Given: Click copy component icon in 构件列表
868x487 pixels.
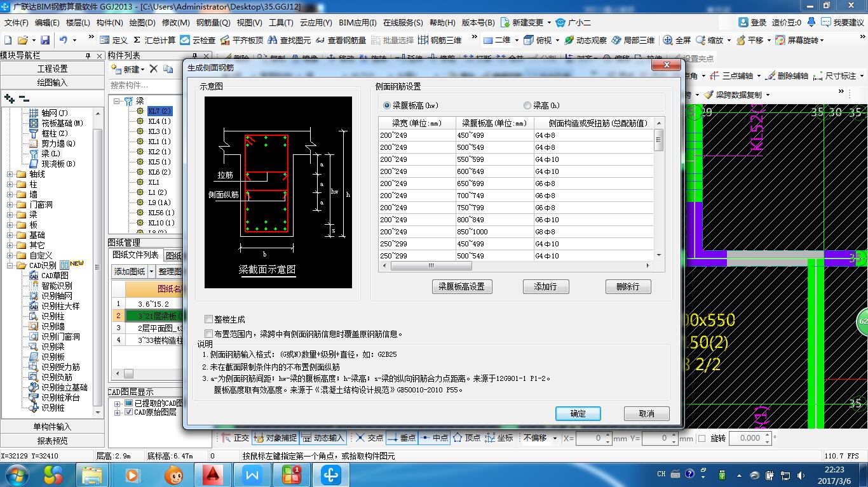Looking at the screenshot, I should 168,69.
